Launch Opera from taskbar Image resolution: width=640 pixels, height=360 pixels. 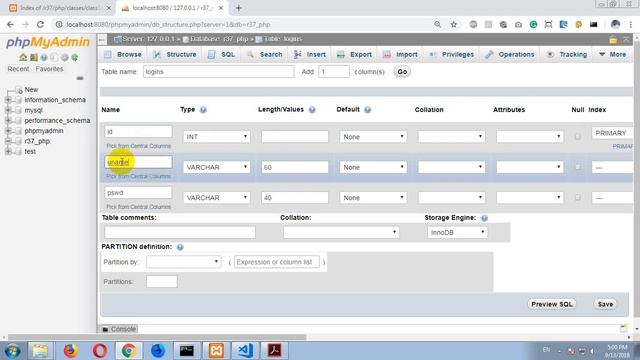point(100,351)
